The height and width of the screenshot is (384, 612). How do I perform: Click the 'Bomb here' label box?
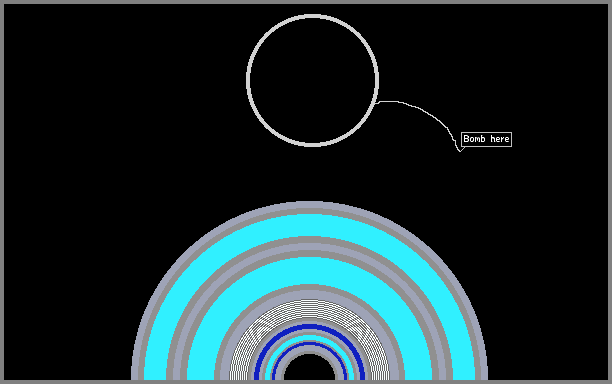click(486, 139)
